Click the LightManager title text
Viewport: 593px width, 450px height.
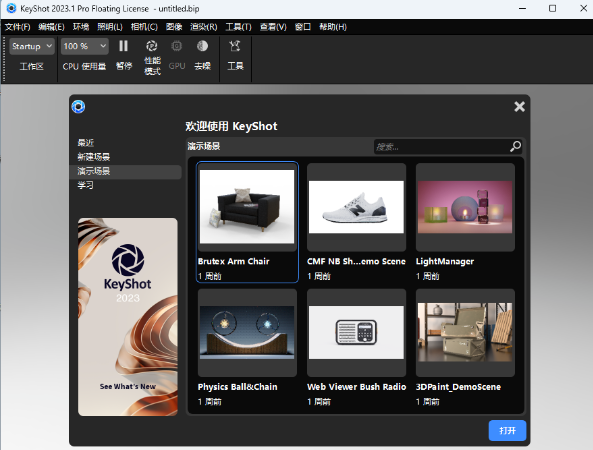point(445,261)
